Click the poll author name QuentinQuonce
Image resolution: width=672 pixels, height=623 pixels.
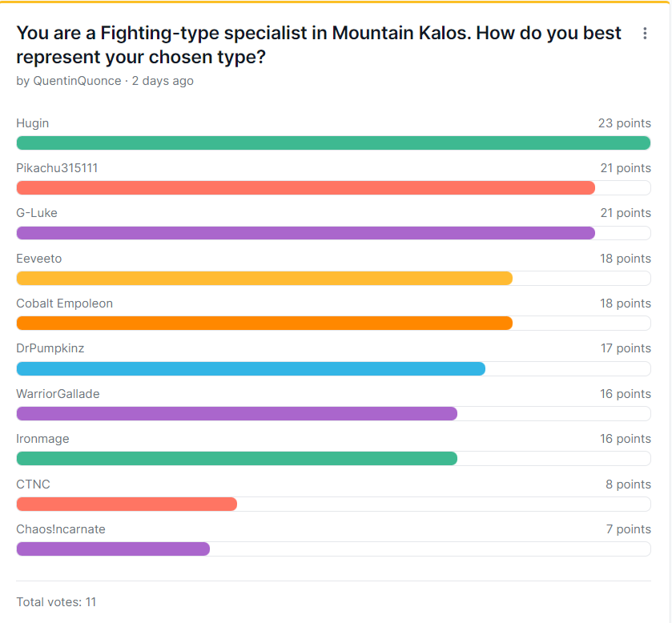tap(77, 81)
